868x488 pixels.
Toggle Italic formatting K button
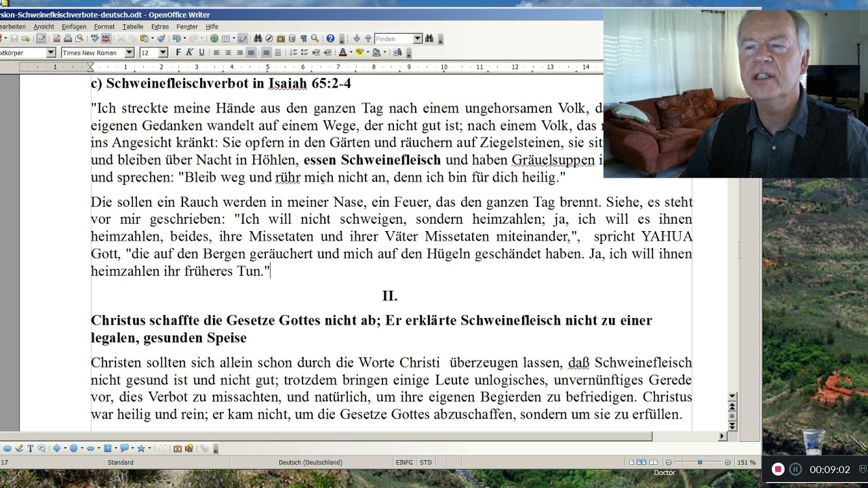click(x=189, y=53)
